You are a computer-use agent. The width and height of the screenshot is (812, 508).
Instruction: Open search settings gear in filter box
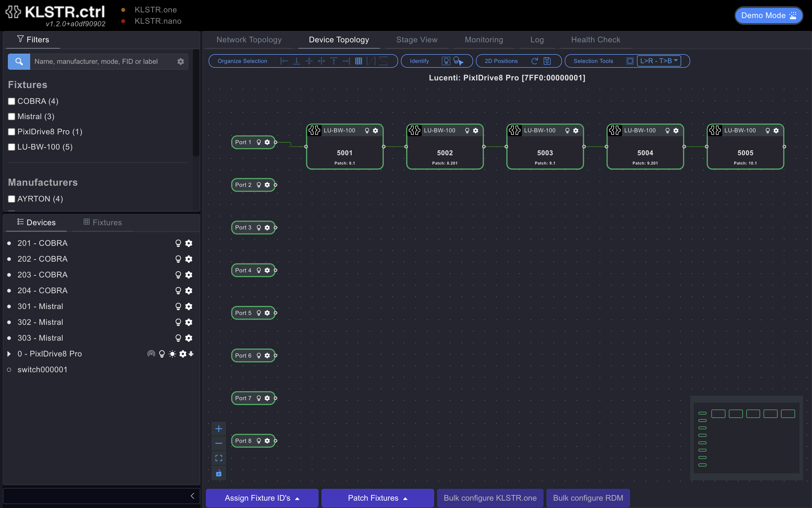pos(180,62)
